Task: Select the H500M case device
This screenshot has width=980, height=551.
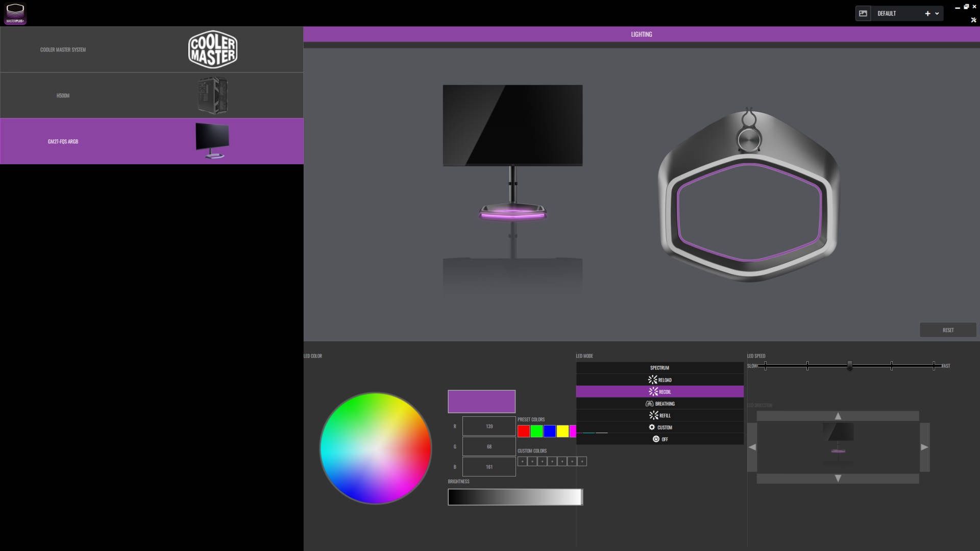Action: pos(152,95)
